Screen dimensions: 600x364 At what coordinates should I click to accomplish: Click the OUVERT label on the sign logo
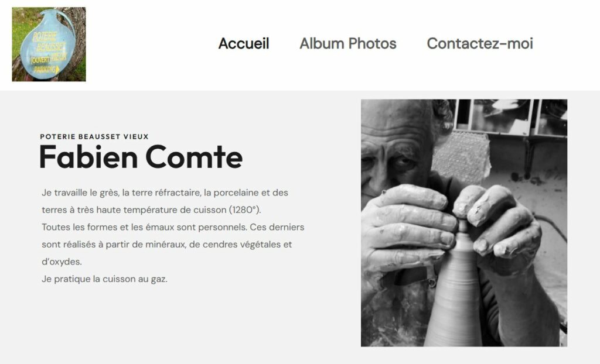[x=40, y=60]
